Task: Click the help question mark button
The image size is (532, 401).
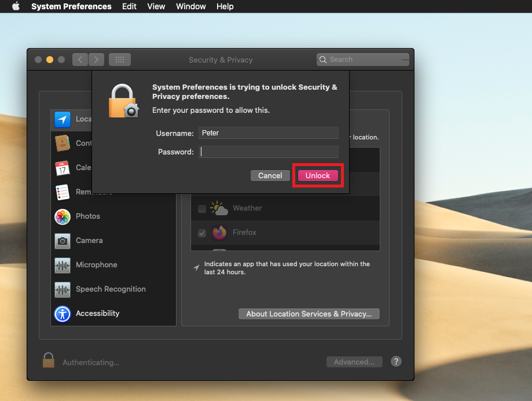Action: 396,361
